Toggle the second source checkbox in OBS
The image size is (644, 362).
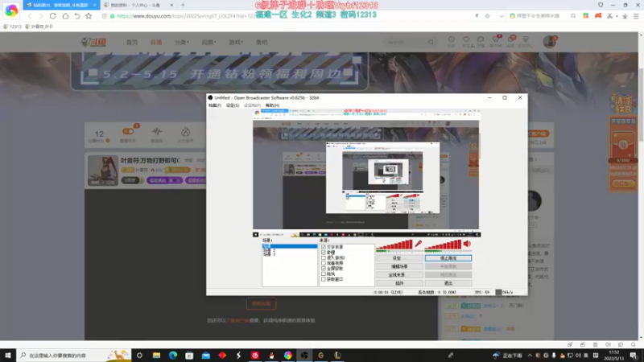pyautogui.click(x=324, y=253)
